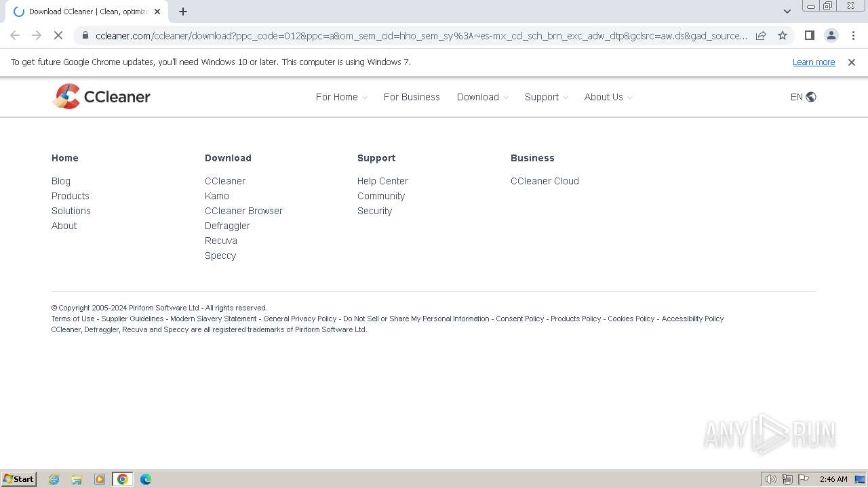Click the share page icon
This screenshot has width=868, height=488.
pos(761,35)
